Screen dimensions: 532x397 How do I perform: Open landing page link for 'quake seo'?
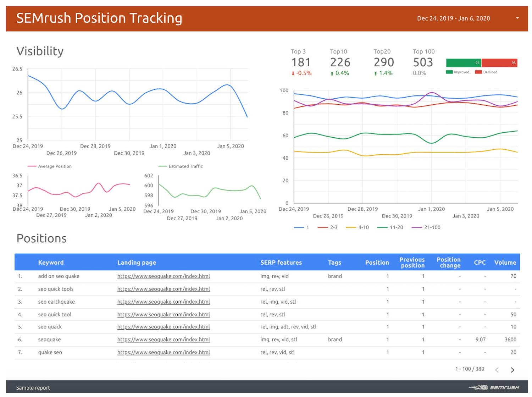(164, 352)
